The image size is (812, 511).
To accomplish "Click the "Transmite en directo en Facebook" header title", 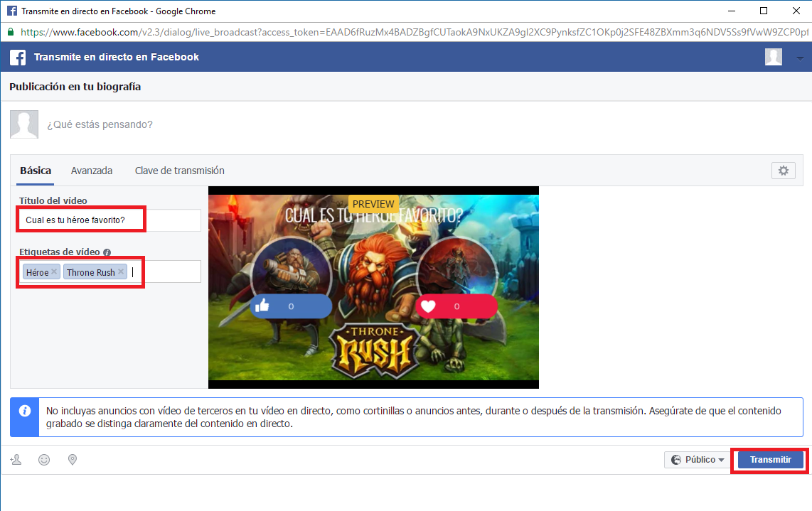I will (117, 57).
